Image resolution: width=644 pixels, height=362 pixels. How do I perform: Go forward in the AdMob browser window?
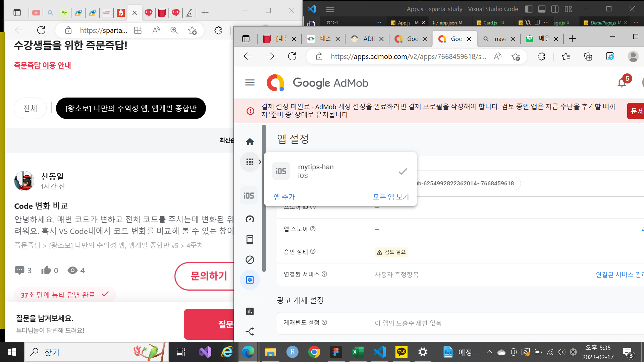(x=270, y=56)
